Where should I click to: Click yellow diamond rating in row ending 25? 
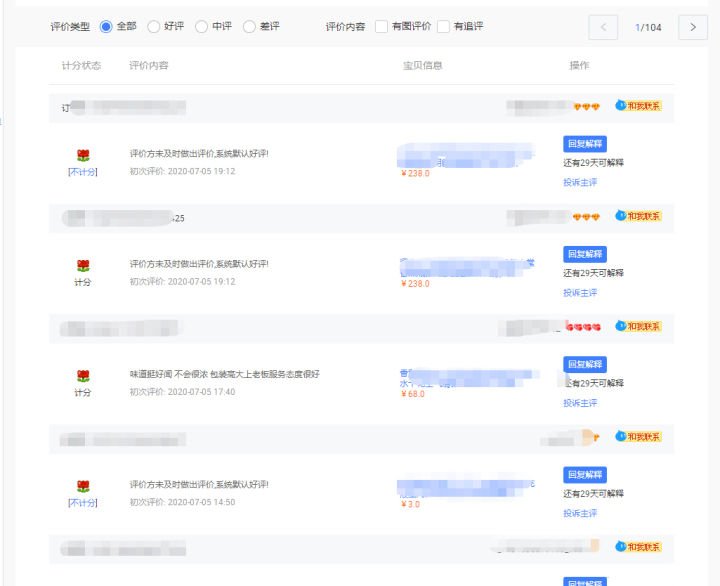point(586,217)
